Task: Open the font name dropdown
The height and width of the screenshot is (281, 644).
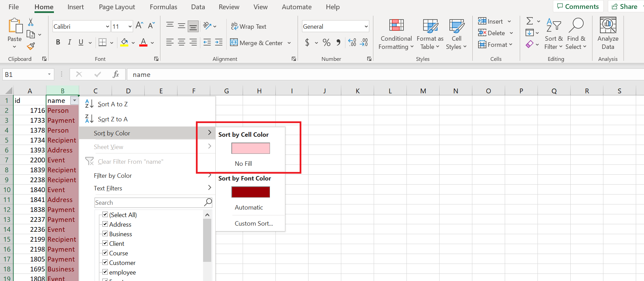Action: pos(108,26)
